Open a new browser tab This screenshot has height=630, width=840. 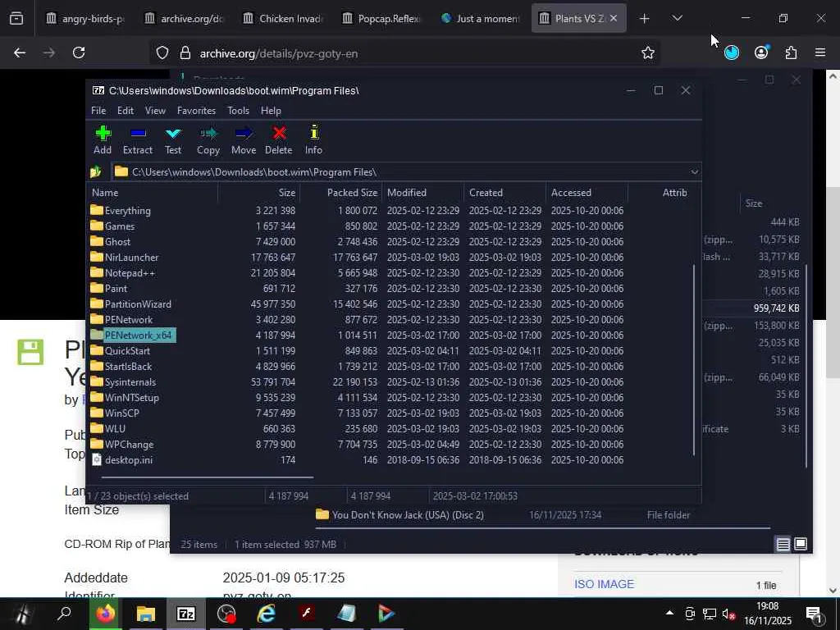pyautogui.click(x=644, y=19)
